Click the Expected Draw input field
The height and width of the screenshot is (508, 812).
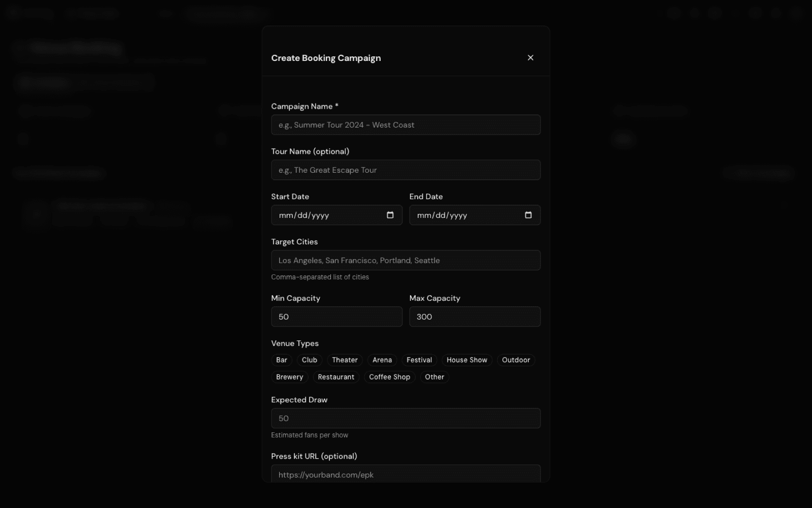click(x=405, y=418)
